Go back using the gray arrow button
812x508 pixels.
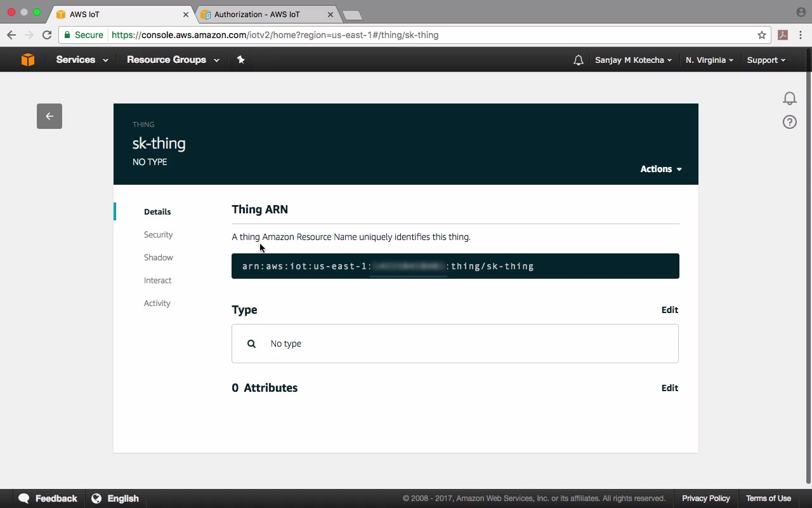(x=49, y=116)
